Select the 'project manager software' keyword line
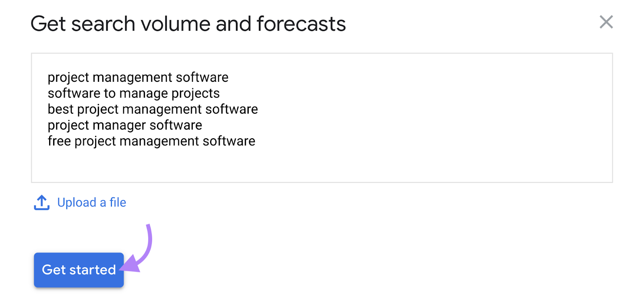The height and width of the screenshot is (301, 644). coord(125,125)
